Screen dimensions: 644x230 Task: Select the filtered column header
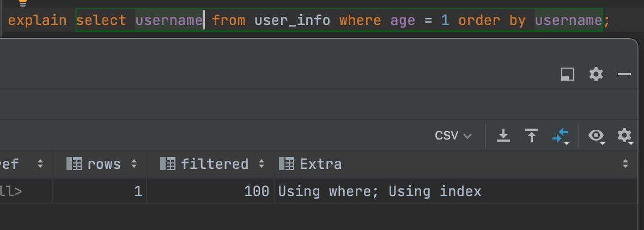[x=215, y=164]
